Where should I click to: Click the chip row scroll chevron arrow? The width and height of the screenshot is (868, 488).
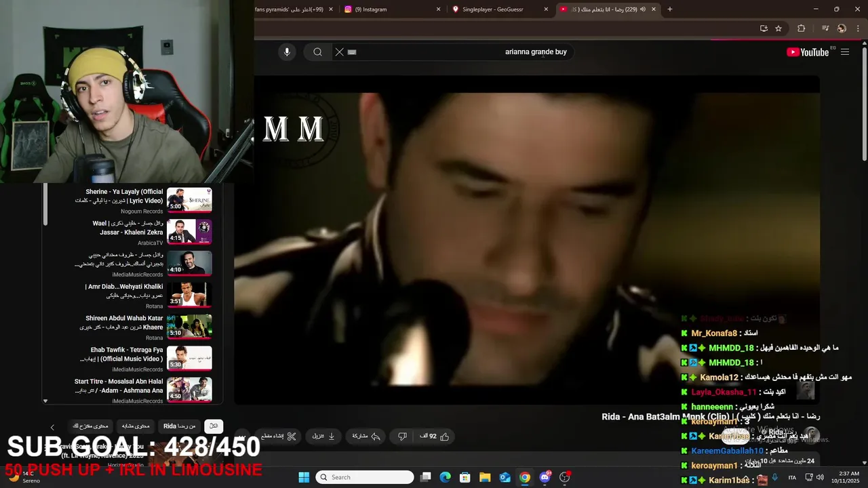52,427
